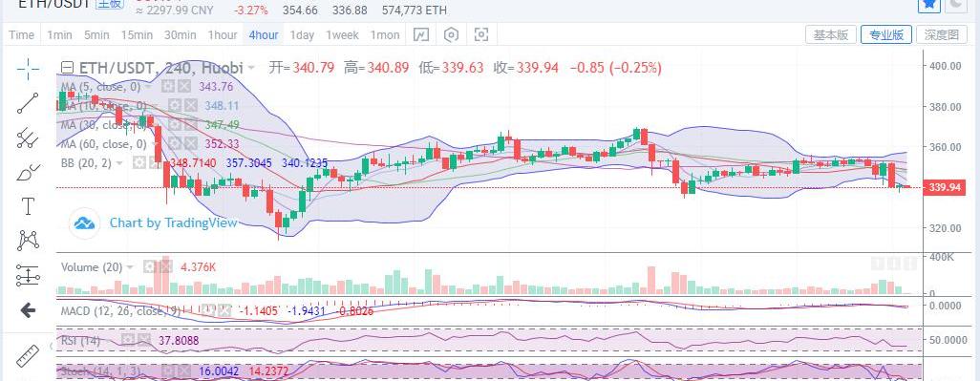The width and height of the screenshot is (980, 381).
Task: Click the 专业版 button
Action: pos(886,35)
